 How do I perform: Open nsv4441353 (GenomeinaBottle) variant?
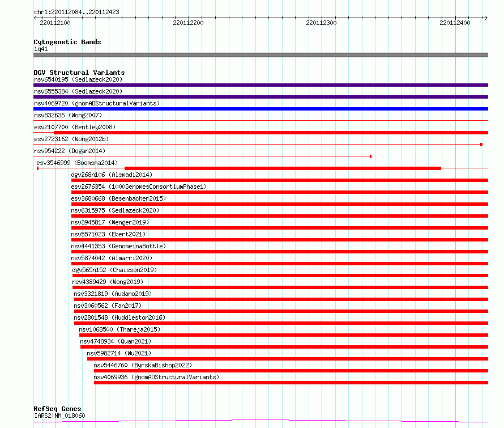tap(118, 246)
